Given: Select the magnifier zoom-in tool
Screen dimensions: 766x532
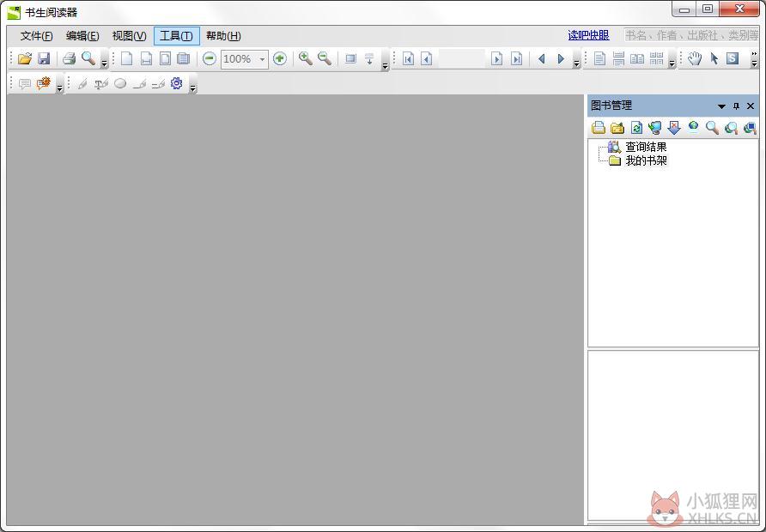Looking at the screenshot, I should tap(306, 59).
